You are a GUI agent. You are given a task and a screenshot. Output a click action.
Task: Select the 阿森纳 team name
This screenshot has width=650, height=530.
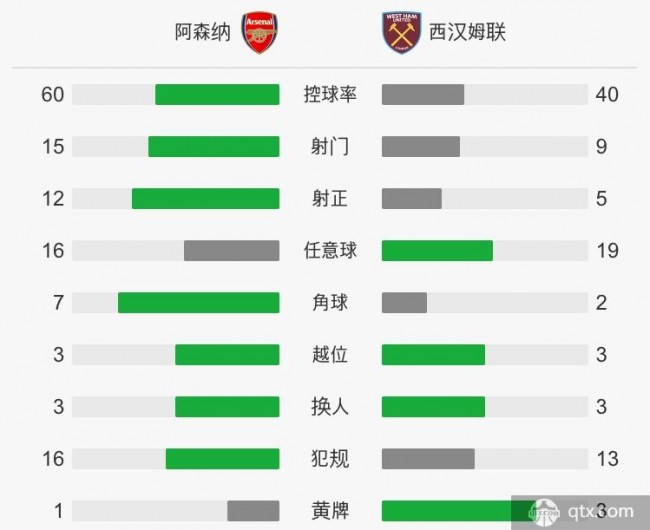click(x=202, y=32)
